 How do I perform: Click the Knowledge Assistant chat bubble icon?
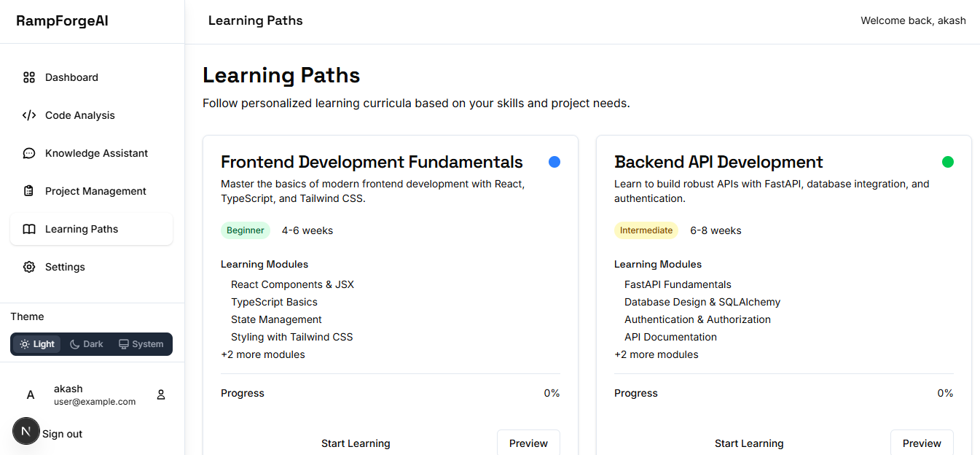point(29,153)
